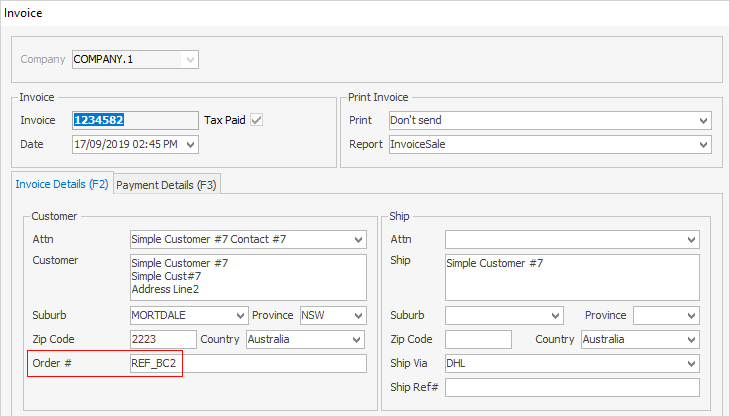Open the Print option dropdown
The height and width of the screenshot is (417, 730).
[x=703, y=120]
